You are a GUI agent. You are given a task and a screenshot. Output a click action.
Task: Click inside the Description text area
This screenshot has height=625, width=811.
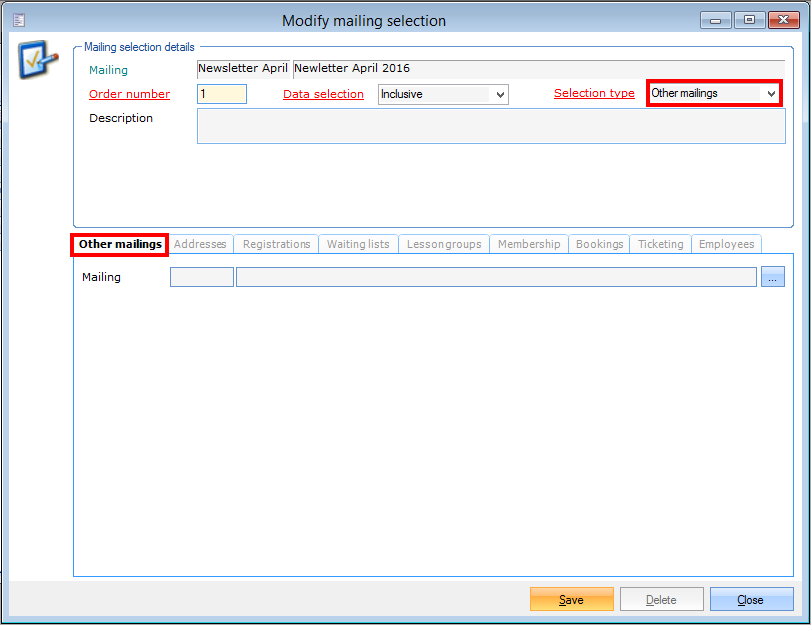pyautogui.click(x=490, y=126)
